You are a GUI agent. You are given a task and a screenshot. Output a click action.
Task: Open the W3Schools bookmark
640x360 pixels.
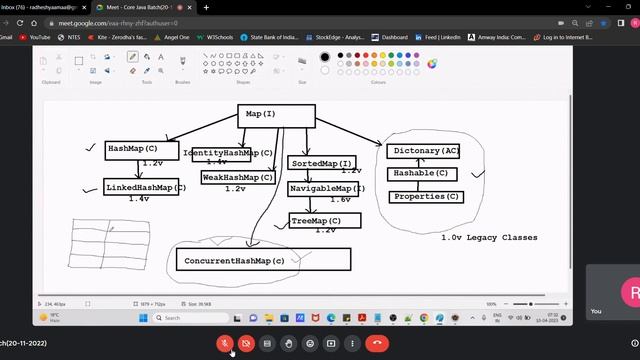215,37
